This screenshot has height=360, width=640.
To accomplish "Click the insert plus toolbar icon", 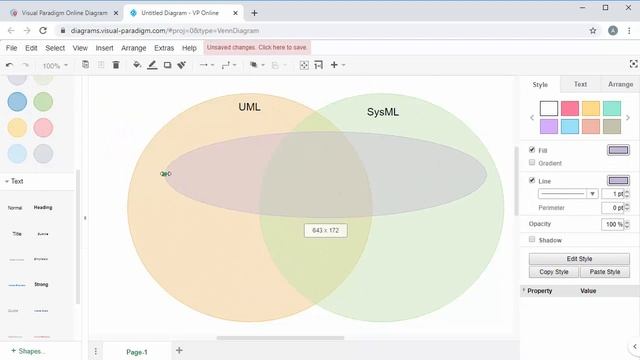I will click(334, 65).
